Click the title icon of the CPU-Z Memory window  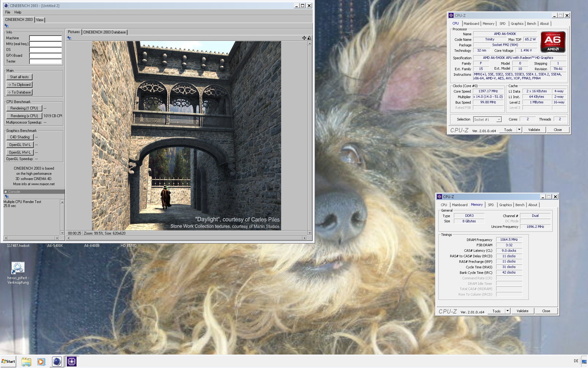click(x=439, y=197)
